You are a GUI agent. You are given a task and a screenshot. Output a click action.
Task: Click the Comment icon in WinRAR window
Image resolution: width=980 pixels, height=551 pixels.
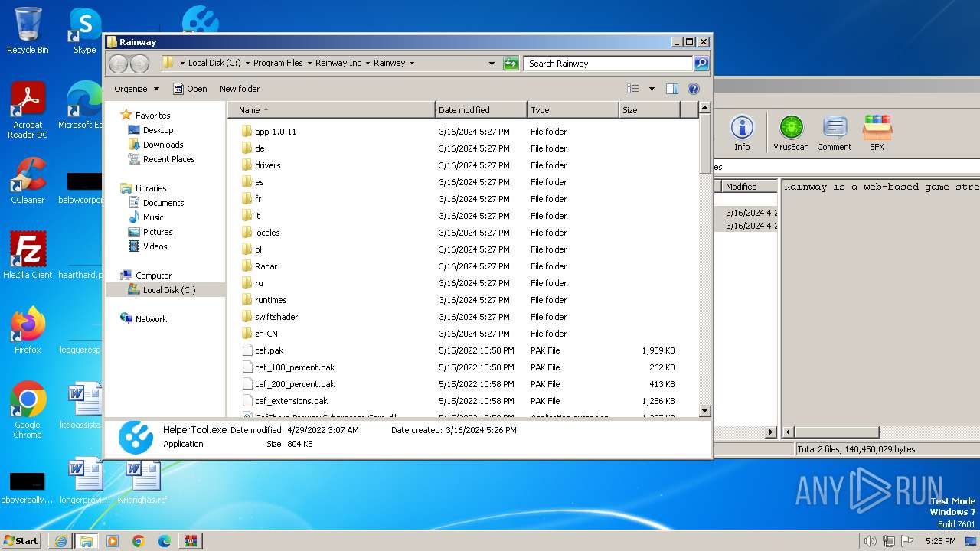(834, 133)
